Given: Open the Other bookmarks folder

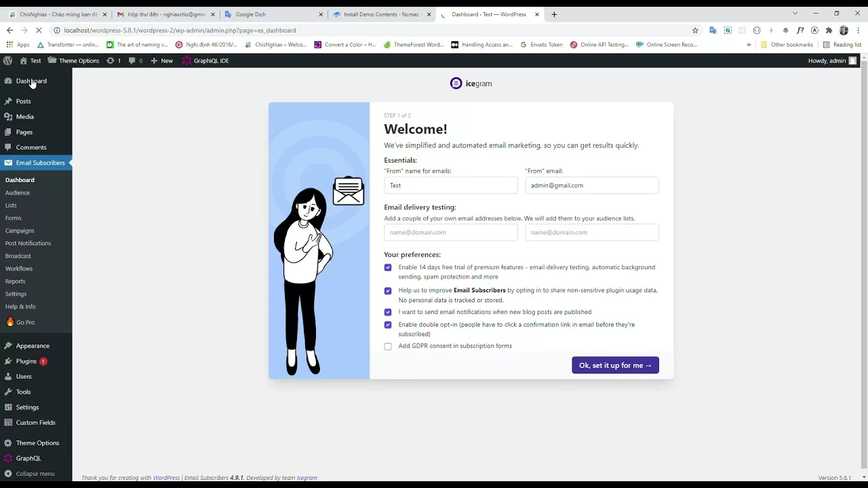Looking at the screenshot, I should [787, 45].
